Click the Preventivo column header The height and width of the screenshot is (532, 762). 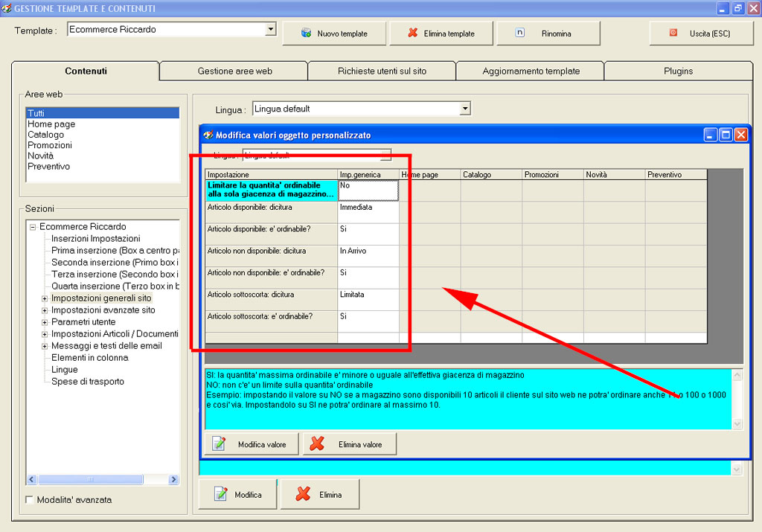point(676,174)
